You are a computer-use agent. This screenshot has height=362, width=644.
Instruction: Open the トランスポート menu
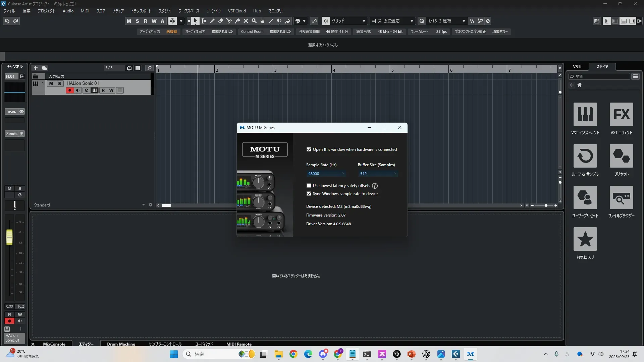pos(141,11)
